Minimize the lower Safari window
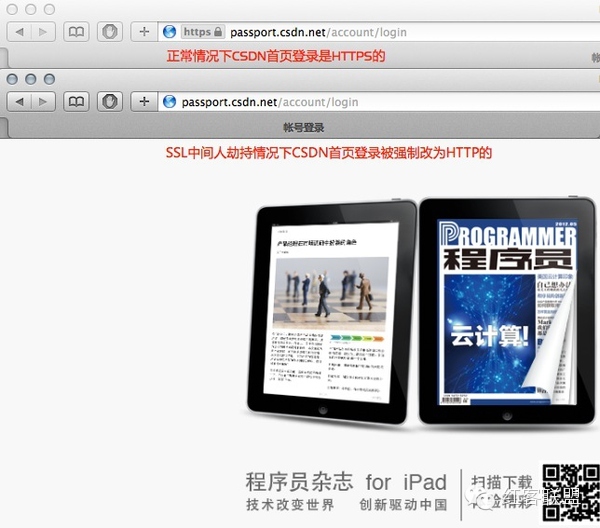This screenshot has height=528, width=600. pyautogui.click(x=31, y=79)
